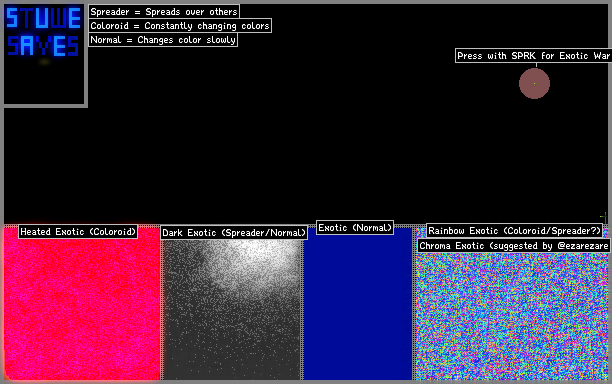The image size is (612, 384).
Task: Click the "Rainbow Exotic (Coloroid/Spreader?)" label
Action: (514, 231)
